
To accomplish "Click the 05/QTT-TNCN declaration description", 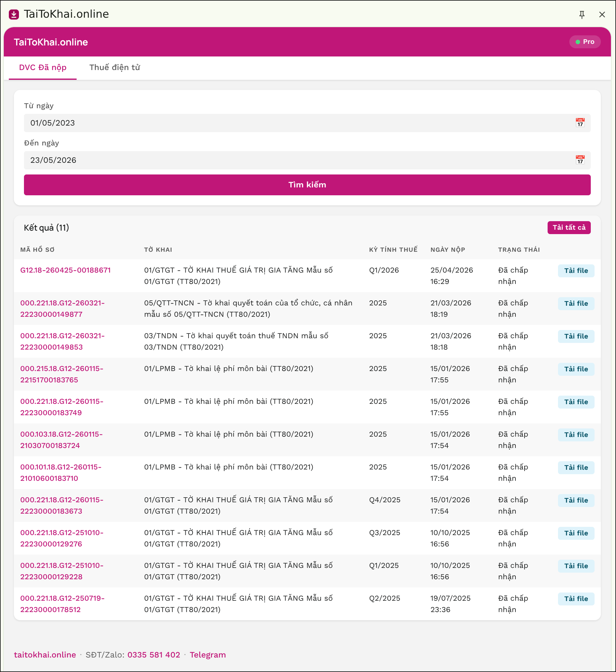I will [248, 308].
